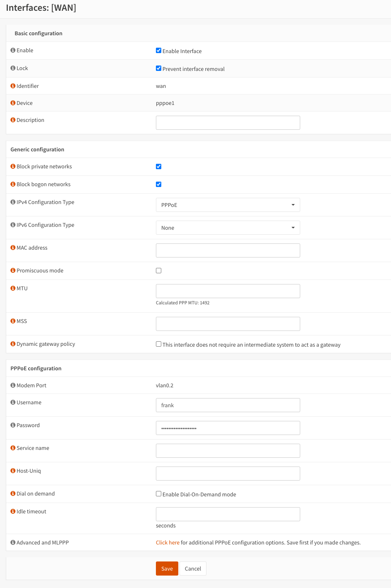Click the help icon next to MSS
This screenshot has width=391, height=588.
point(13,321)
